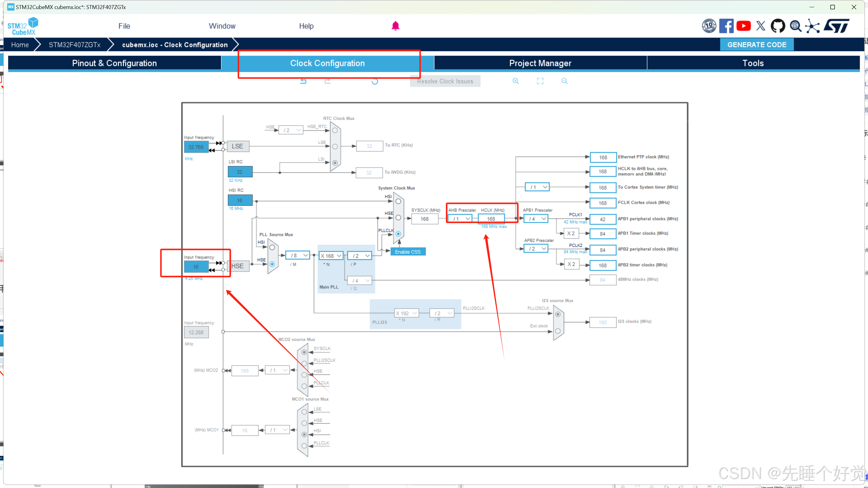The image size is (868, 488).
Task: Open the notification bell icon
Action: [x=395, y=26]
